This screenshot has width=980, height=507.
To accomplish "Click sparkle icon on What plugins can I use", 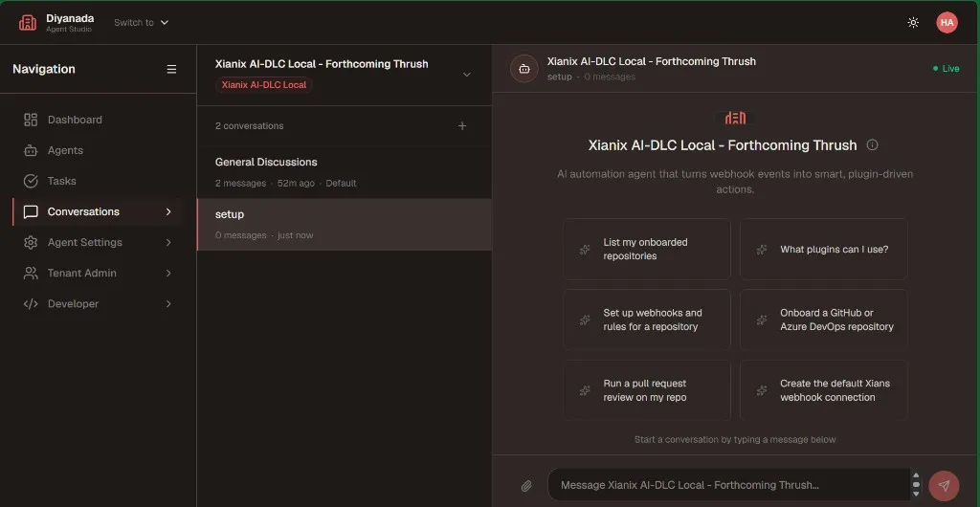I will click(x=761, y=250).
